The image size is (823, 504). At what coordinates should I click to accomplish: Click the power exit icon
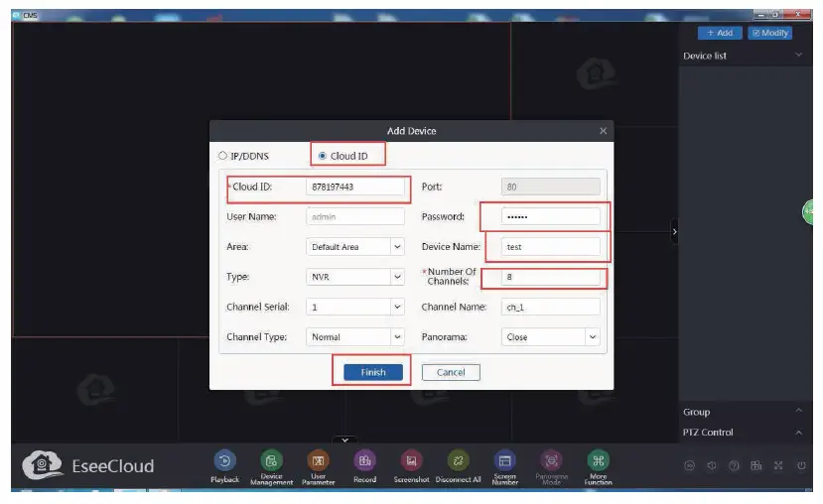(x=801, y=465)
